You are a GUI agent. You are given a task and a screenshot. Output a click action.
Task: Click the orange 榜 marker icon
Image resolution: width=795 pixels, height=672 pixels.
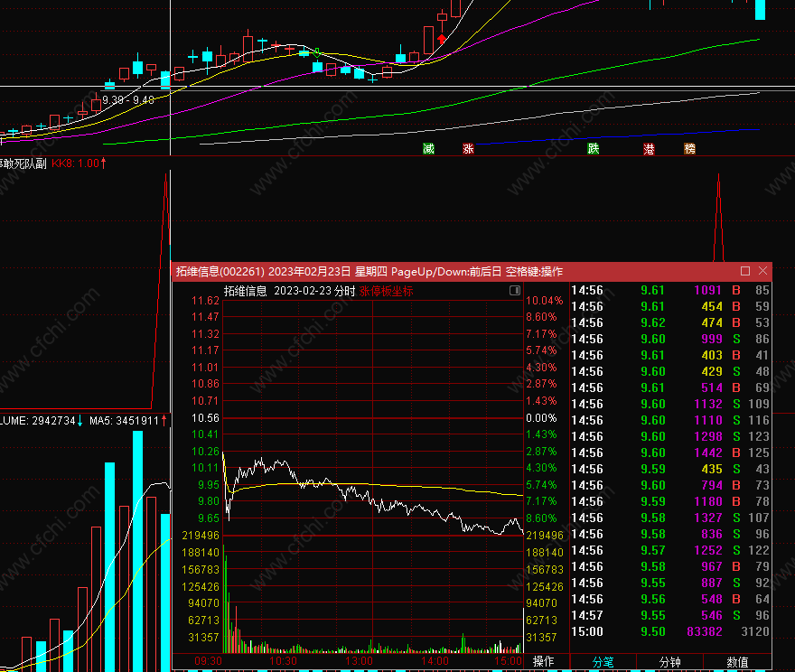(689, 148)
